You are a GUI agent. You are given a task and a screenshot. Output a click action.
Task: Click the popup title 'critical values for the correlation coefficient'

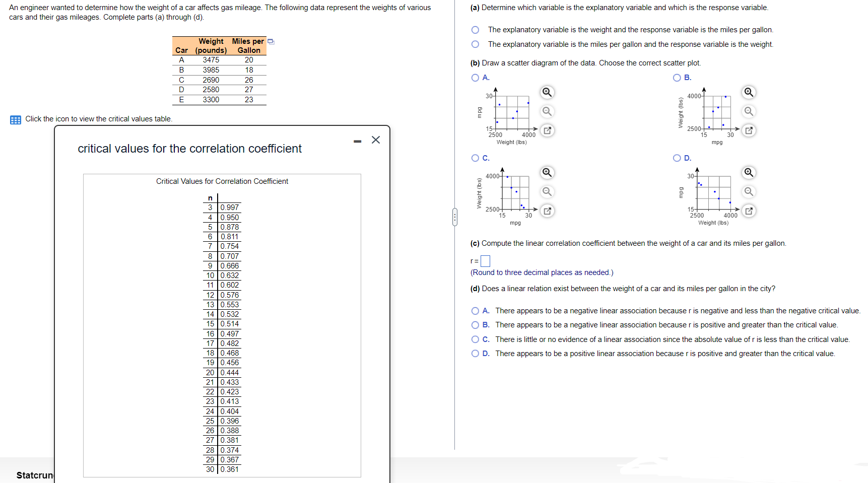[189, 149]
